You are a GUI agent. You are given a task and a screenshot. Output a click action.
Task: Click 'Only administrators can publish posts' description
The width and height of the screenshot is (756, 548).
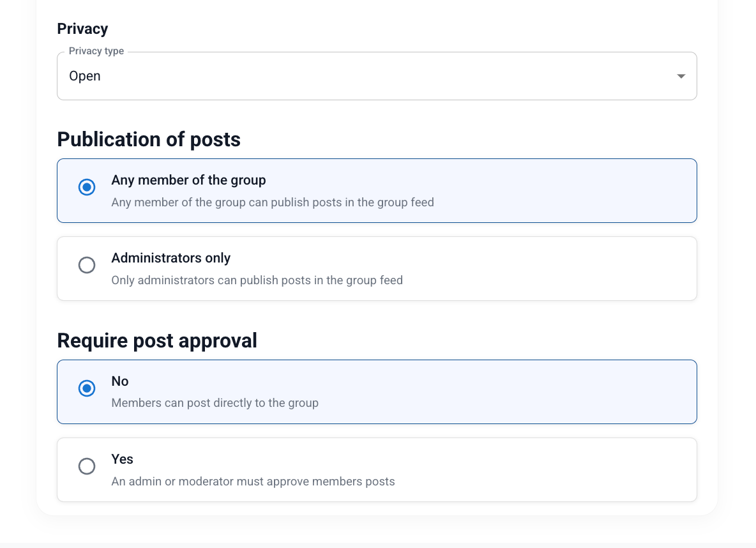point(257,280)
